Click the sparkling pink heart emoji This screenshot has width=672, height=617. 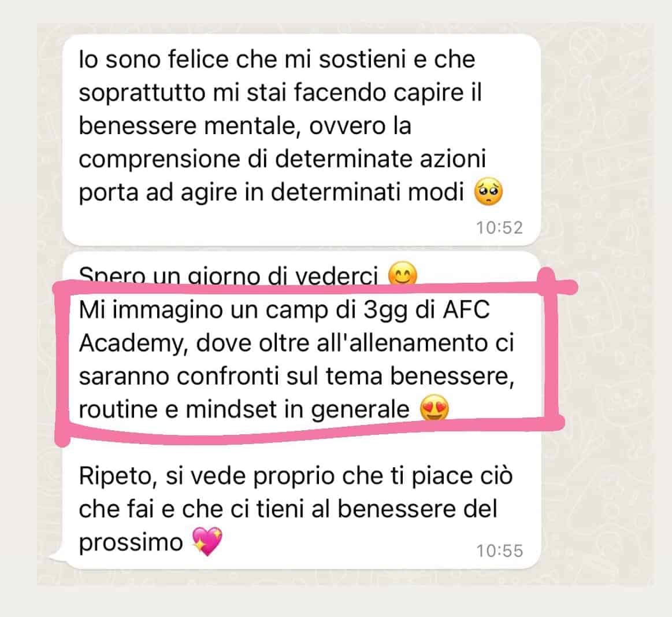tap(207, 542)
